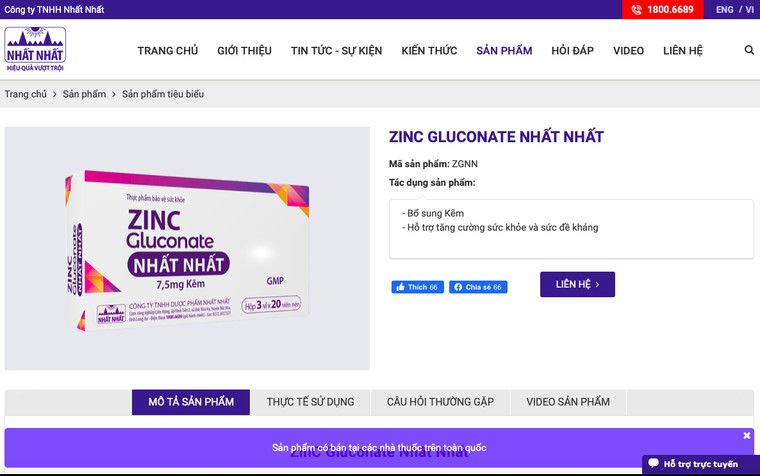The image size is (760, 476).
Task: Open GIỚI THIỆU menu item
Action: pyautogui.click(x=244, y=50)
